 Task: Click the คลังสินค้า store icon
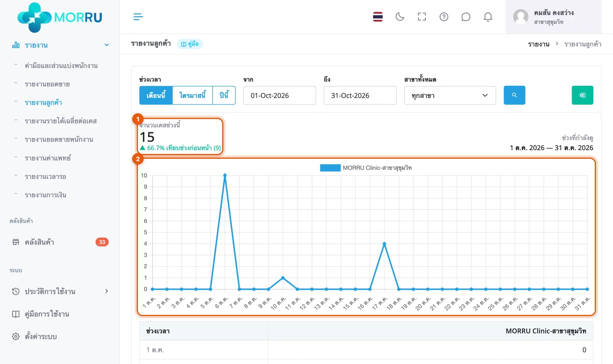[16, 242]
